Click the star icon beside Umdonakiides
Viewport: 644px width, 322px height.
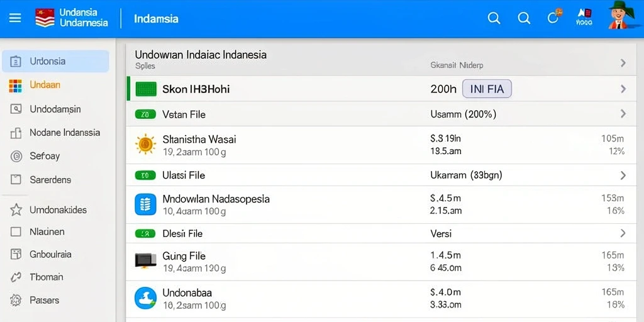(x=16, y=210)
